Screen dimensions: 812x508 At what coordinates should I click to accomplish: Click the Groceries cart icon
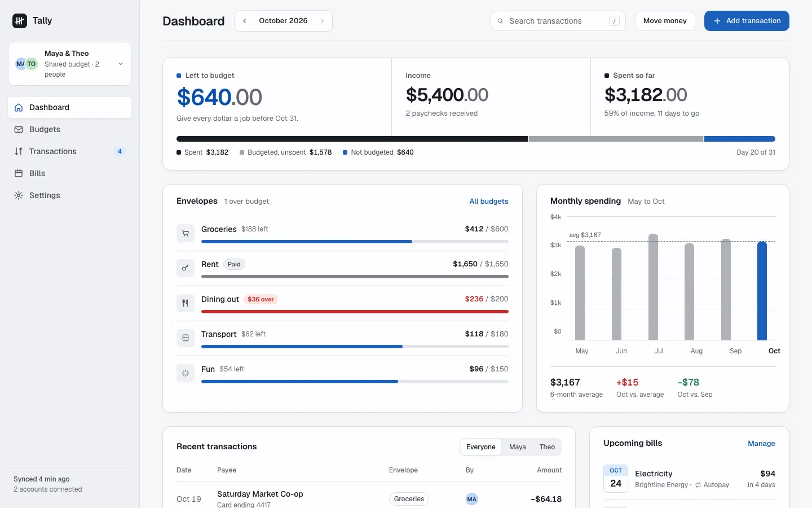tap(186, 233)
